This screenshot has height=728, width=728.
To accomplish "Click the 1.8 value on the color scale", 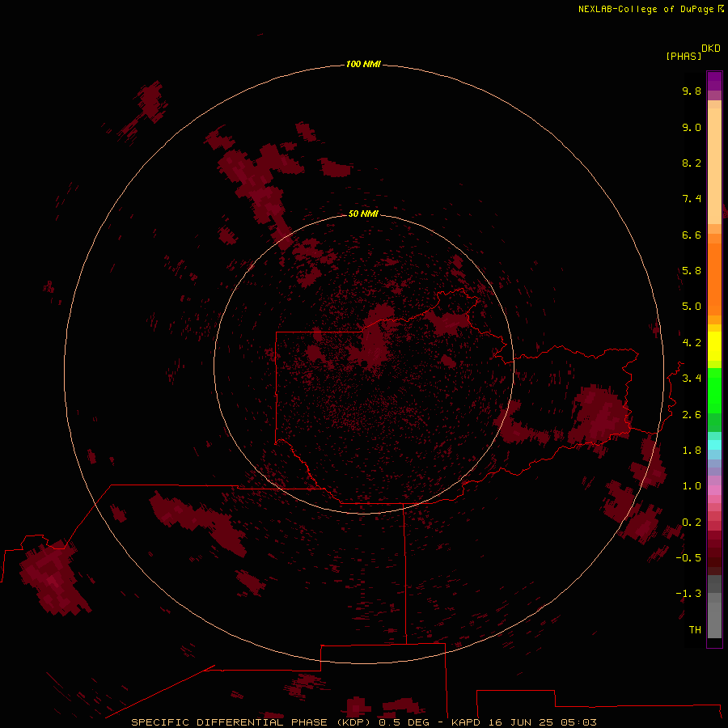I will click(692, 451).
